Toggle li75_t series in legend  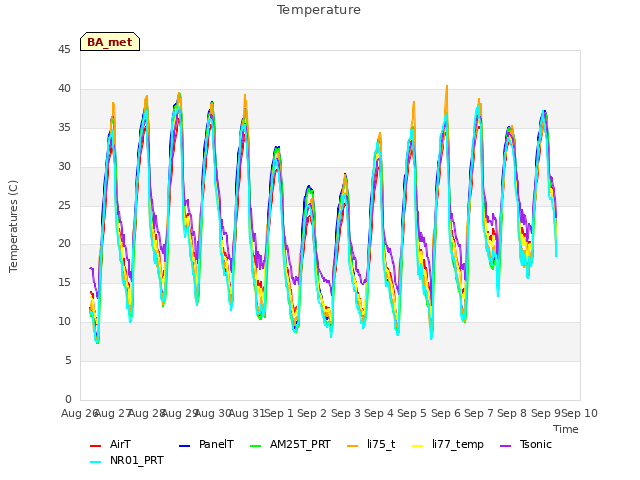(371, 444)
